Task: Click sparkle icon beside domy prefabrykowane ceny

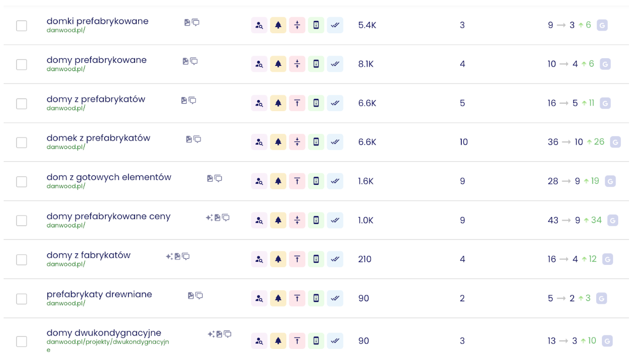Action: [x=209, y=218]
